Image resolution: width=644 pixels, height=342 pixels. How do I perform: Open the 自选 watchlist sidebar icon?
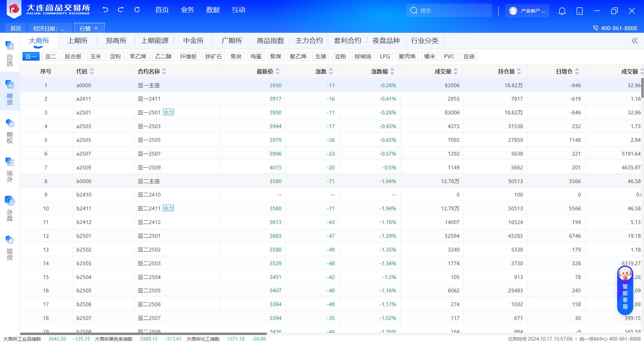tap(10, 53)
